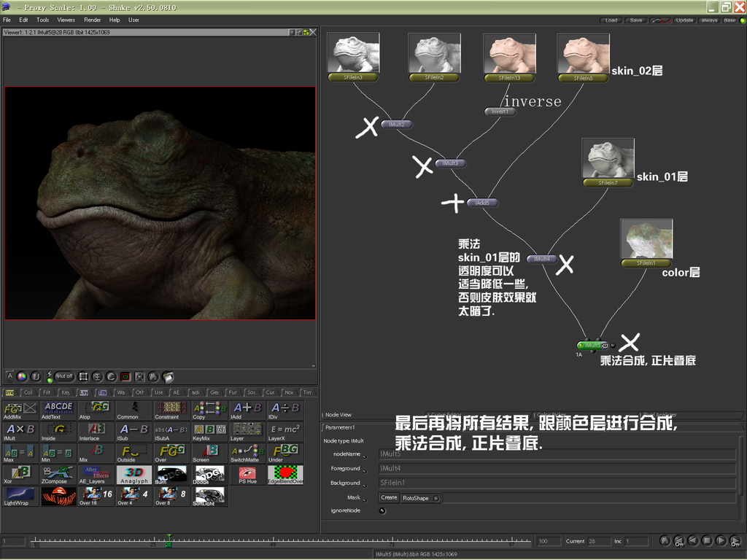Click the frame 28 marker on timeline
The width and height of the screenshot is (747, 560).
click(x=169, y=542)
